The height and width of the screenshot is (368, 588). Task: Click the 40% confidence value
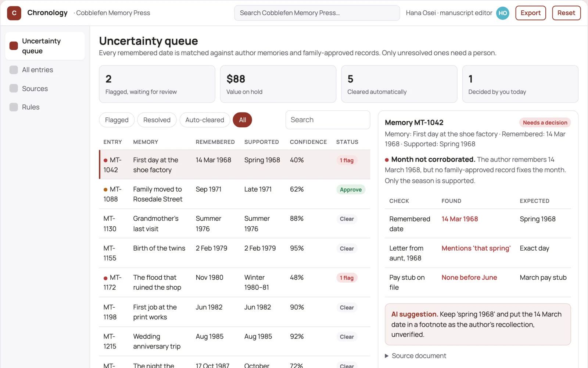(297, 160)
